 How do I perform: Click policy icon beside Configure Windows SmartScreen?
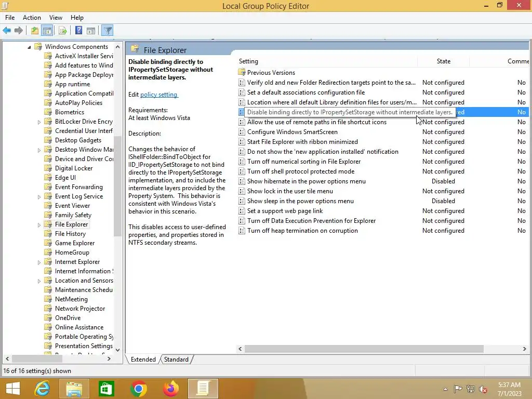pos(242,131)
